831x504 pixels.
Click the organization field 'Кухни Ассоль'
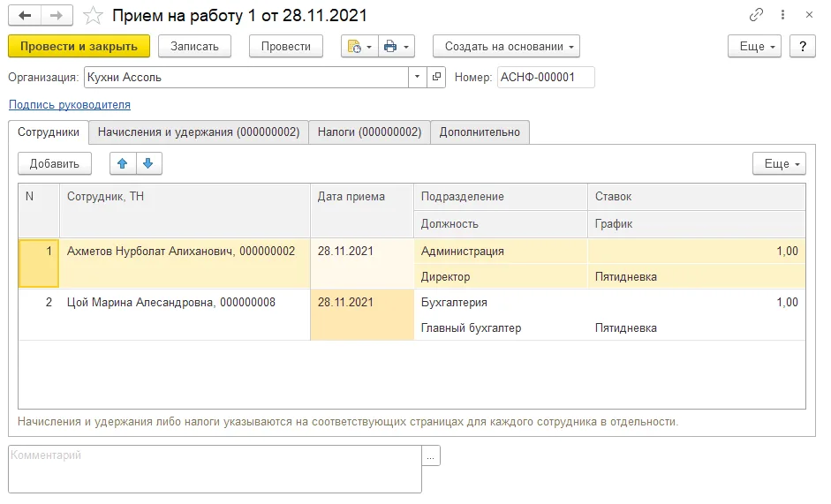246,77
